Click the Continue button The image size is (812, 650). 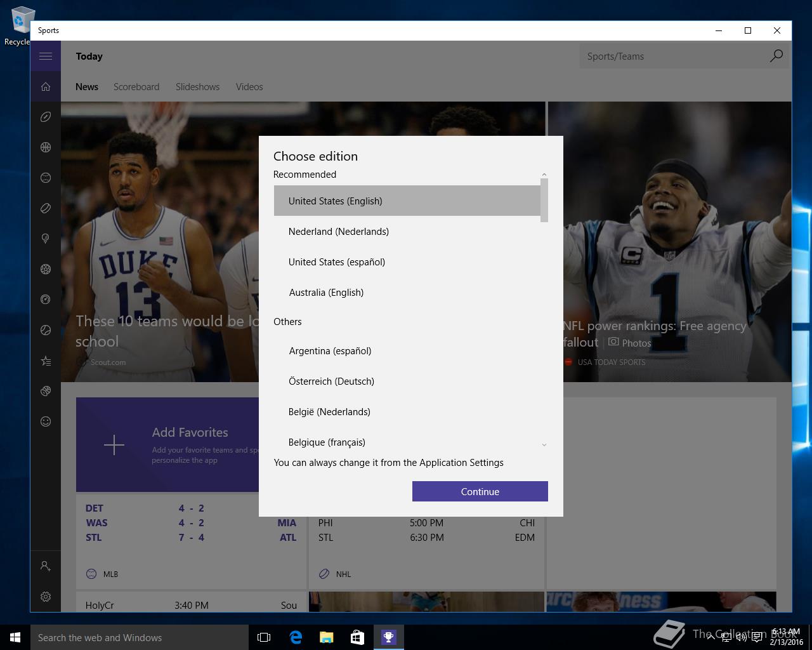tap(480, 491)
